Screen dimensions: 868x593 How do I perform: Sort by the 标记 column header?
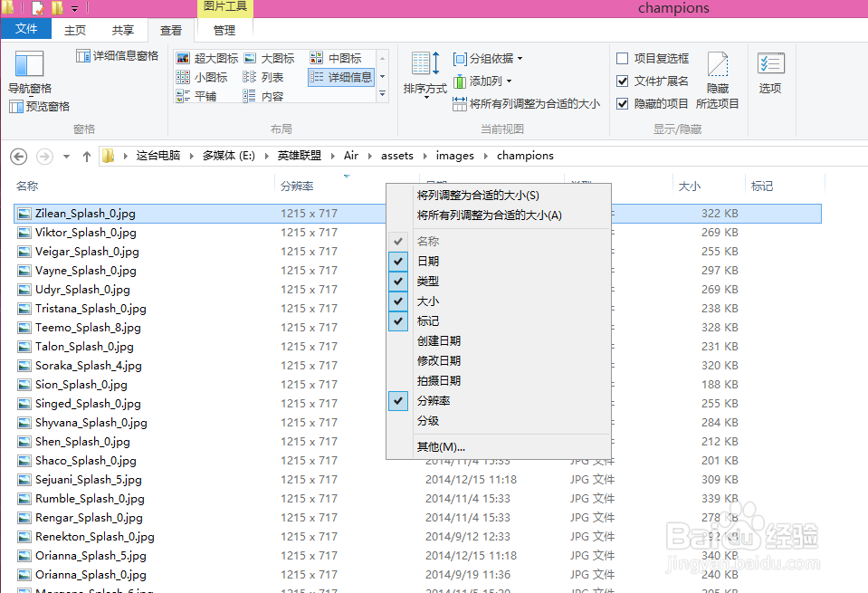785,186
